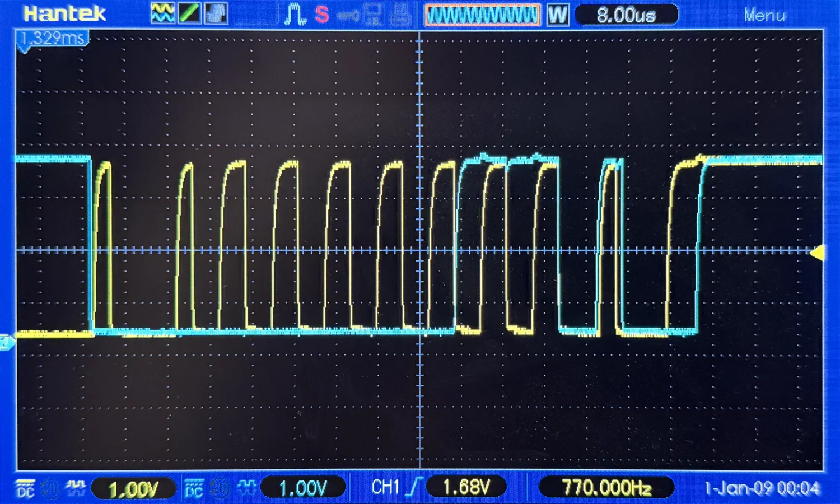Select the pulse trigger type icon
The height and width of the screenshot is (504, 840).
295,15
